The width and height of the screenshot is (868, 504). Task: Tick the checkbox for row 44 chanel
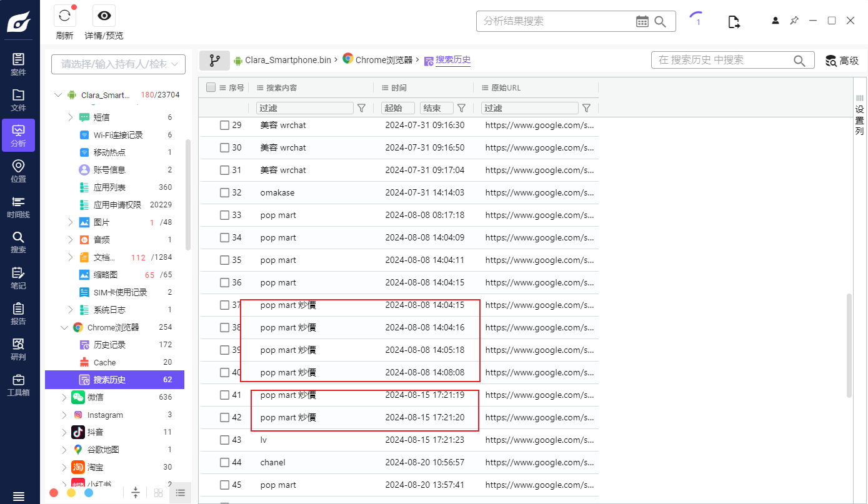[x=225, y=463]
